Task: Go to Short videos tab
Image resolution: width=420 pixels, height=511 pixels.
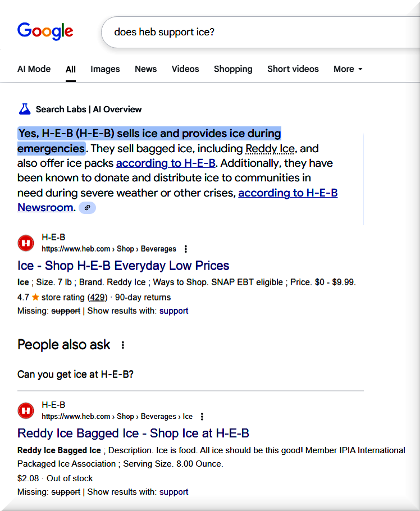Action: tap(293, 69)
